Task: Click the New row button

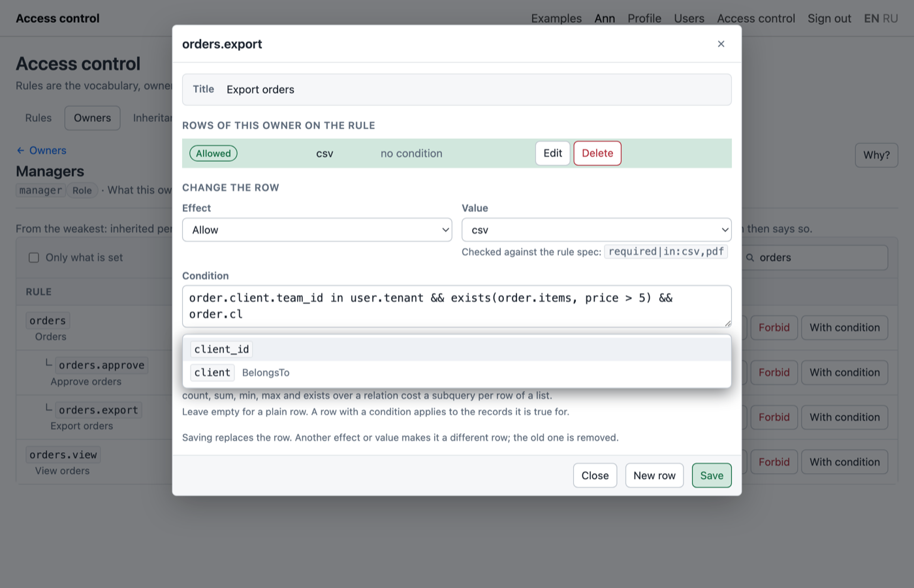Action: point(654,476)
